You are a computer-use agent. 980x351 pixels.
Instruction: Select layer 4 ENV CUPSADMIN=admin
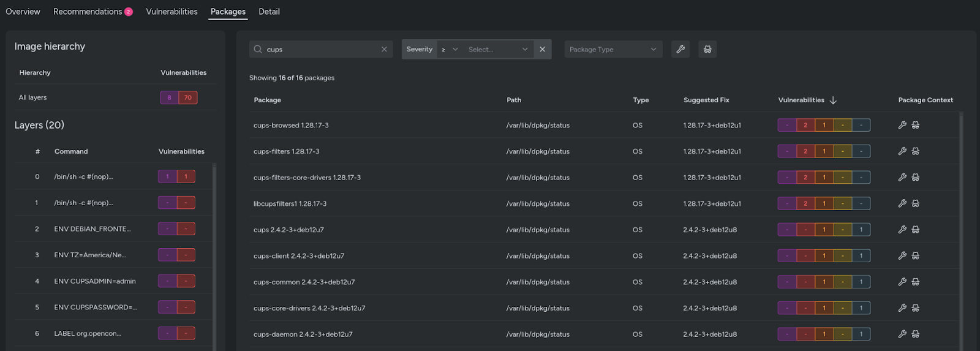tap(113, 281)
